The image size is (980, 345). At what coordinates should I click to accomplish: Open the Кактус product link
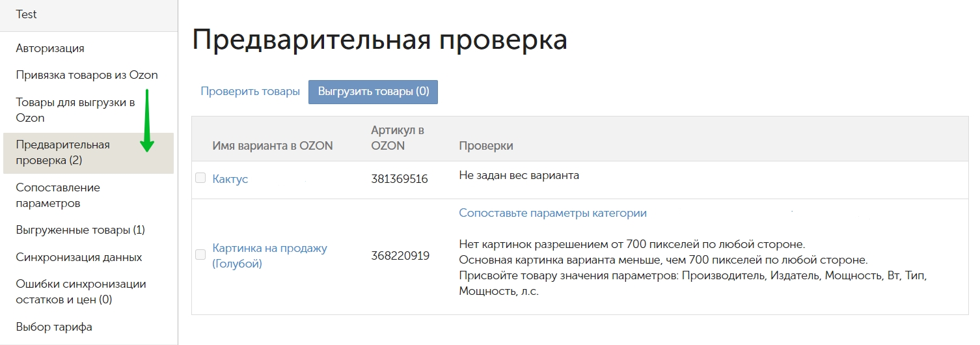[x=230, y=179]
